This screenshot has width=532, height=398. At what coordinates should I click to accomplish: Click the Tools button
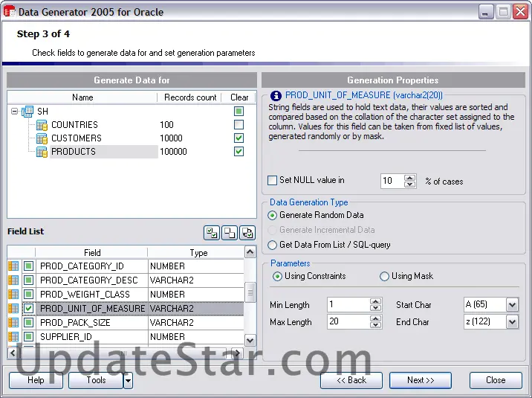point(96,380)
